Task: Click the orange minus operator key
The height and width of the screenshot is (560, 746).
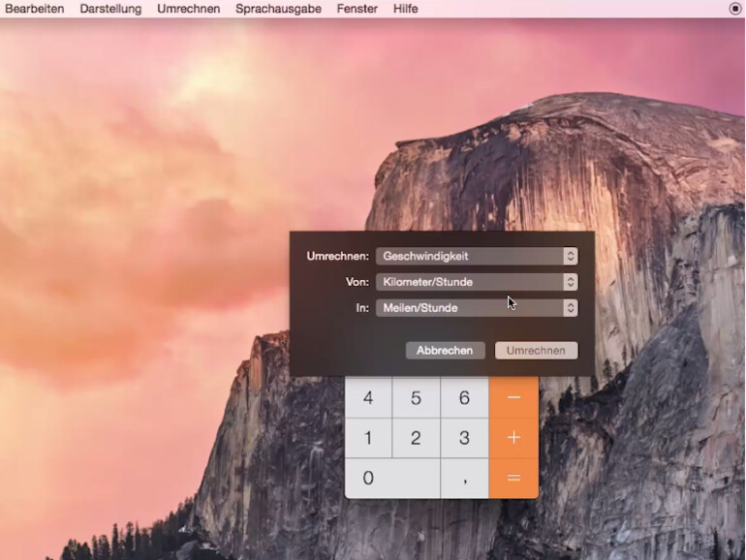Action: [513, 397]
